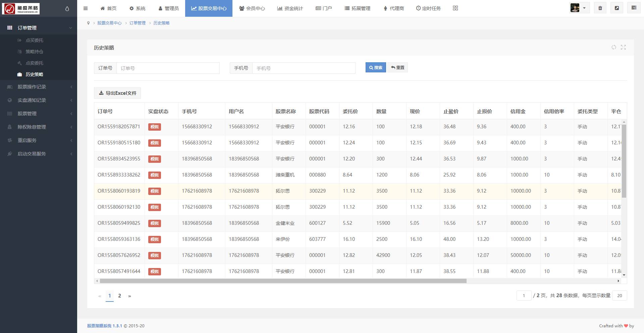Click breadcrumb link 订单管理
Viewport: 644px width, 333px height.
[138, 23]
